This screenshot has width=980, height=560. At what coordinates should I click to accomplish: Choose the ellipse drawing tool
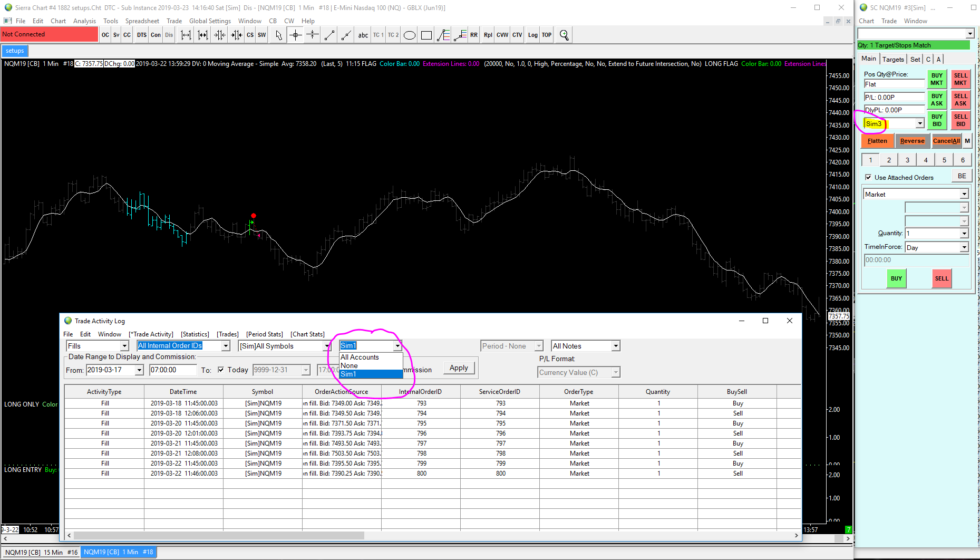tap(410, 35)
